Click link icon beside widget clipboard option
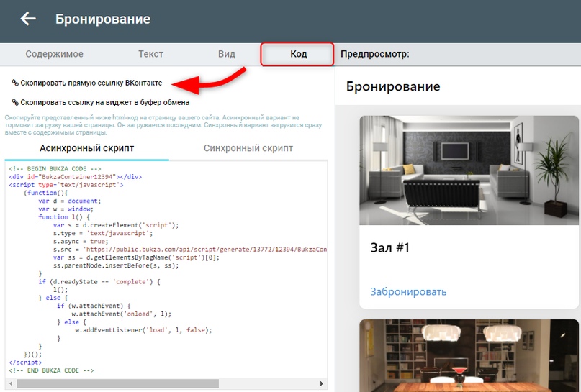 coord(15,102)
